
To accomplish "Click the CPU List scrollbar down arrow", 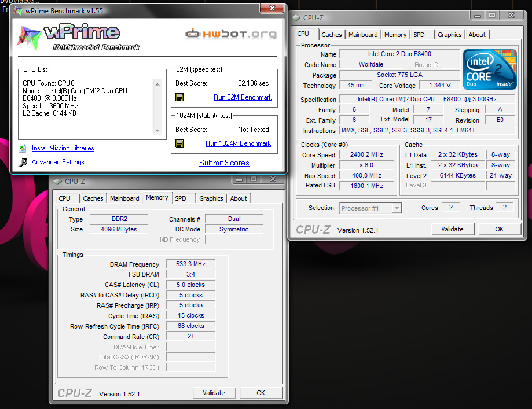I will click(x=157, y=131).
